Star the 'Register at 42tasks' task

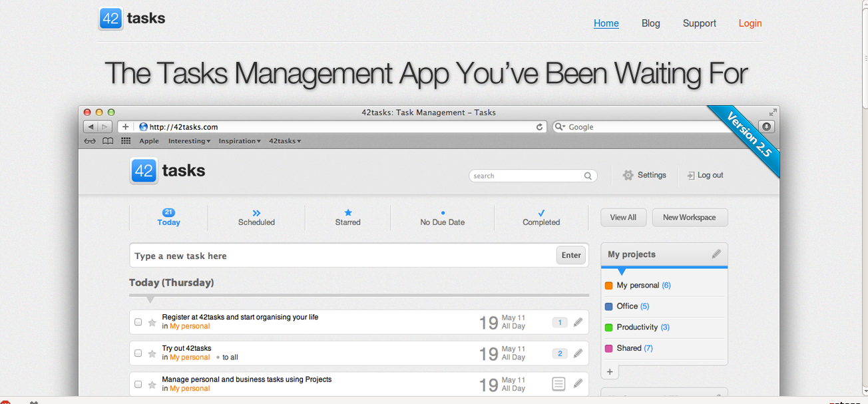pyautogui.click(x=152, y=322)
